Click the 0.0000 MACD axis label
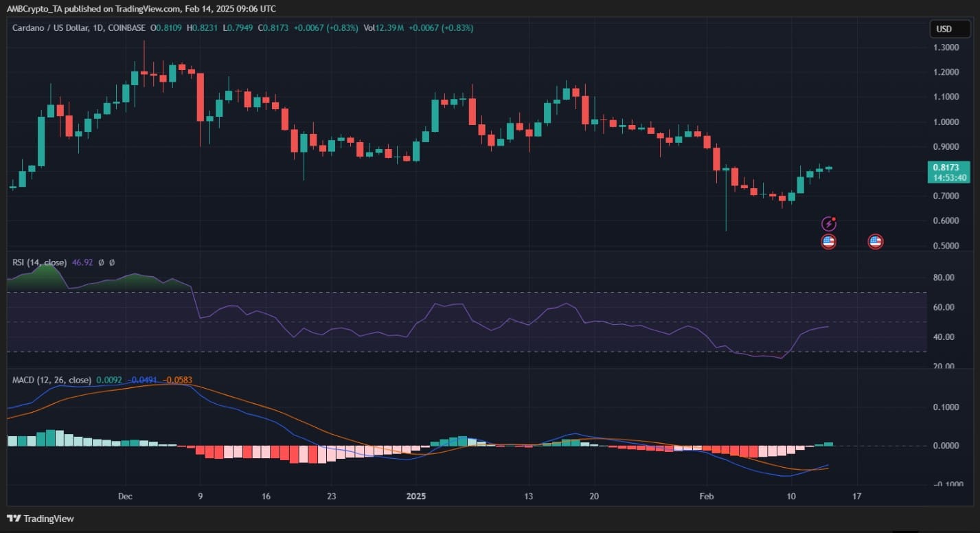 pos(946,446)
